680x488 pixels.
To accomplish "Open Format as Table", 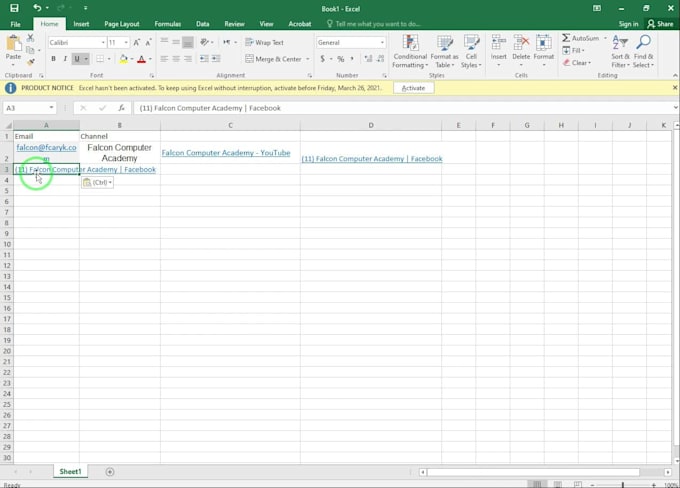I will [445, 52].
